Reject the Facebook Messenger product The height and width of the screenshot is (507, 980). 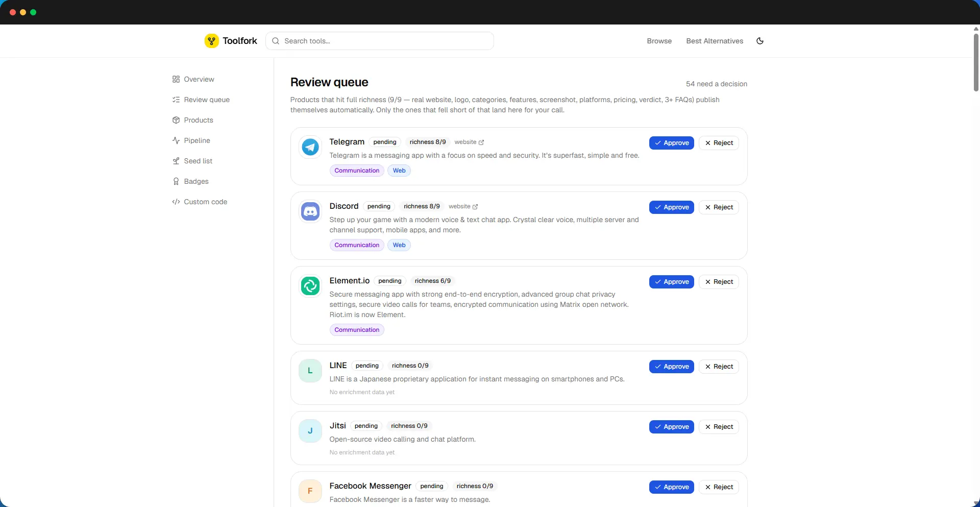(x=719, y=487)
